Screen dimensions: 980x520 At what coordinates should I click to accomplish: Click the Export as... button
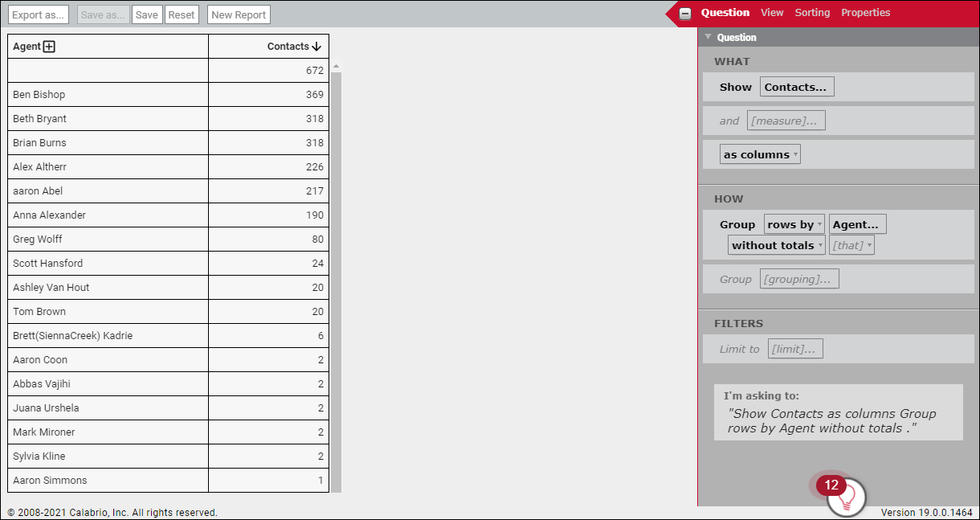(39, 14)
